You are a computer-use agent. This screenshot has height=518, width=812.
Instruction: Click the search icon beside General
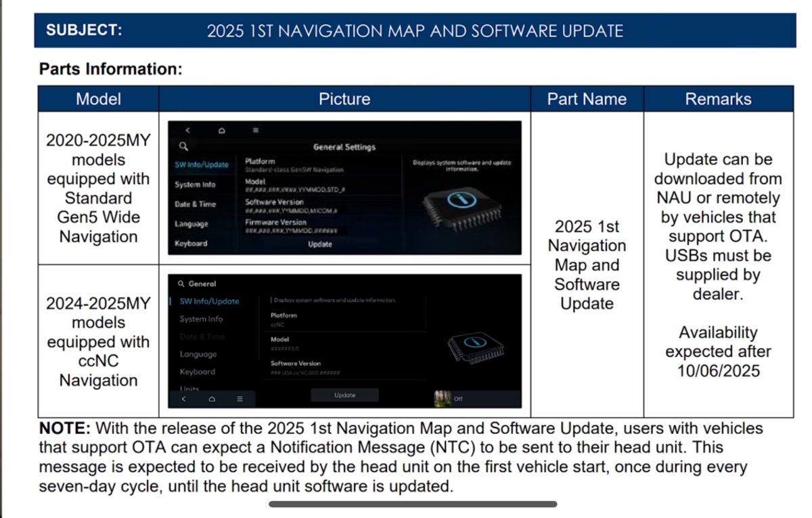(x=181, y=284)
